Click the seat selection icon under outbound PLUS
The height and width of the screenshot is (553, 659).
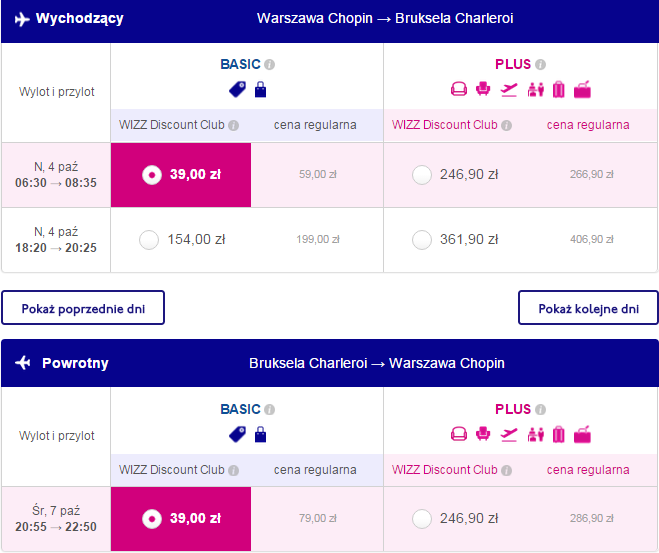[x=483, y=90]
